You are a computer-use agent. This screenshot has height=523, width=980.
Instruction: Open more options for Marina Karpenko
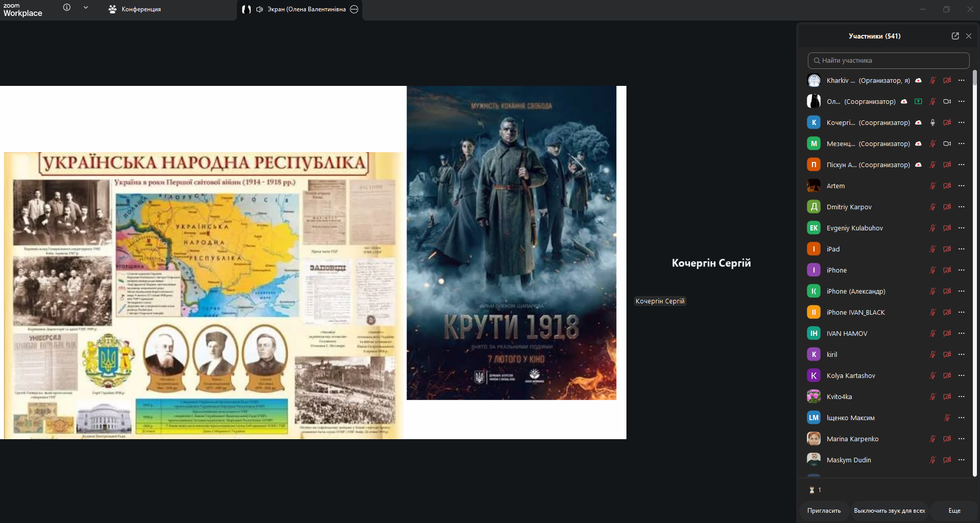pos(961,439)
